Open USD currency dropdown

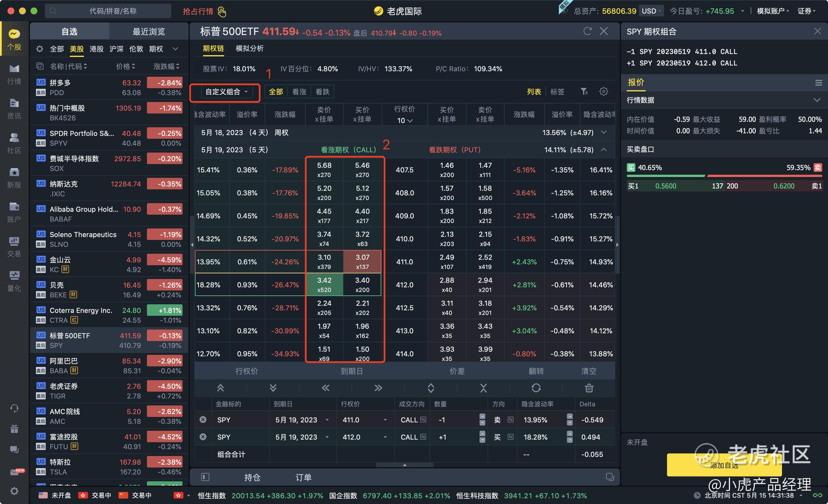point(651,11)
